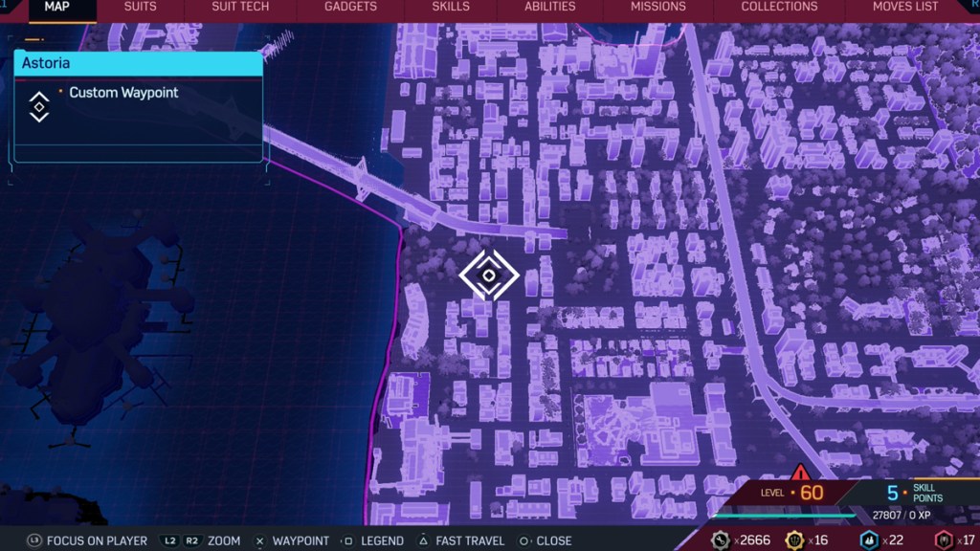Select the Abilities tab
The width and height of the screenshot is (980, 551).
(549, 7)
